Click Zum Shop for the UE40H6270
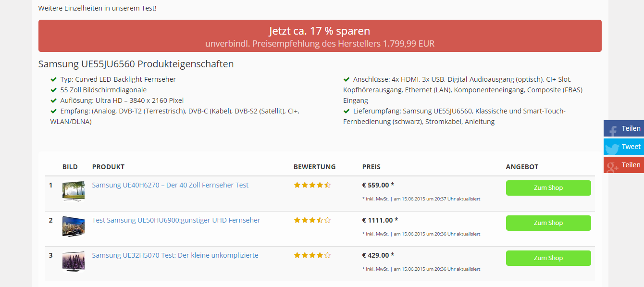 tap(548, 187)
